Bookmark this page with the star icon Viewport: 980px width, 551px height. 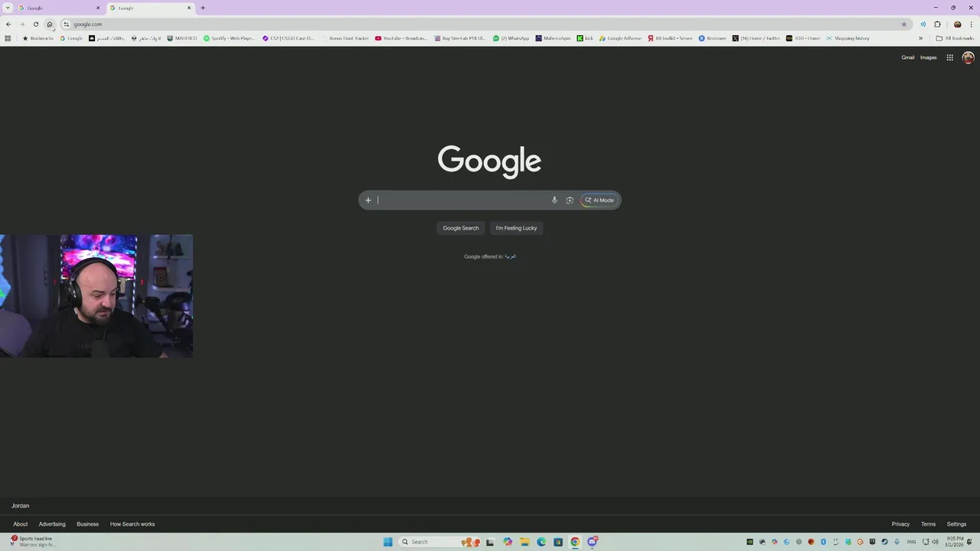tap(904, 24)
